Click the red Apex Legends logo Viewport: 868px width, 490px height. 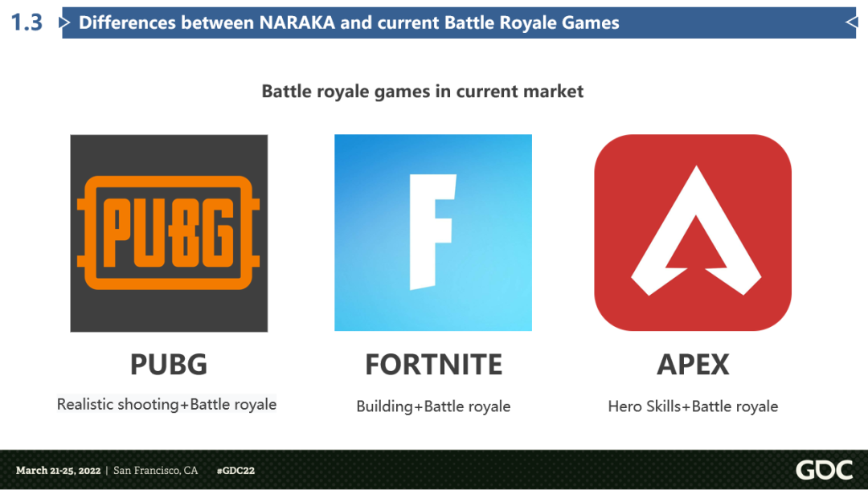tap(693, 232)
